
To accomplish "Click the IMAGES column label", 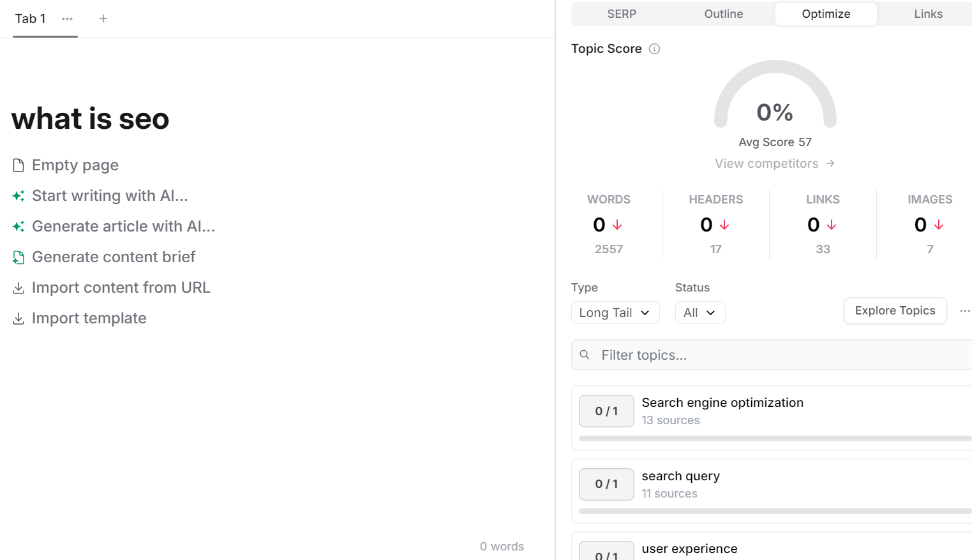I will [x=930, y=200].
